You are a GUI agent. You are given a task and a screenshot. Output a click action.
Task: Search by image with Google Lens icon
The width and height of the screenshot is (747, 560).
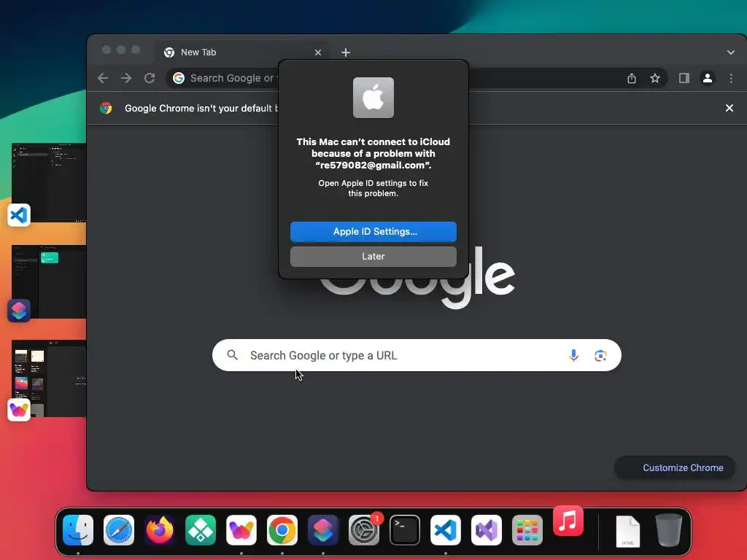[600, 355]
